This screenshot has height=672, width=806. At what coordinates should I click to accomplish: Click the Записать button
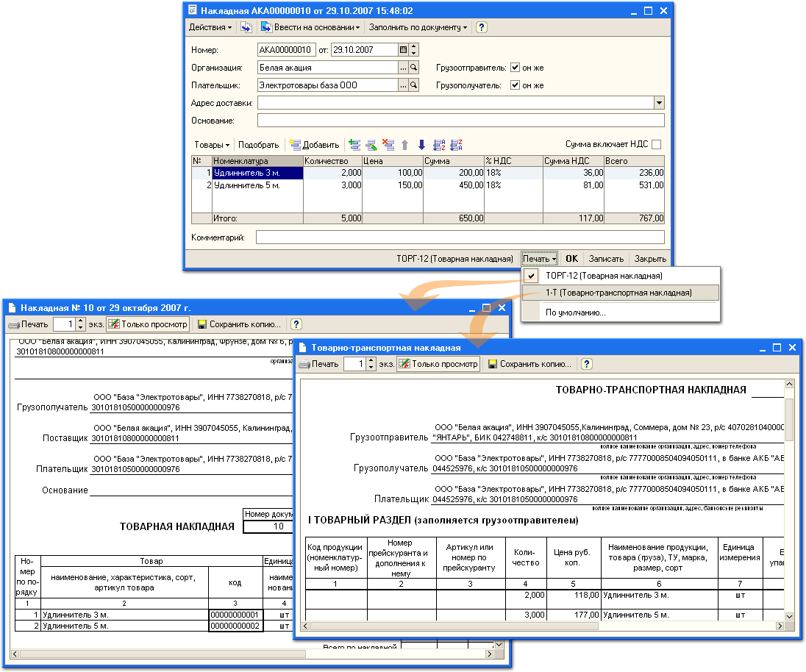pyautogui.click(x=606, y=259)
